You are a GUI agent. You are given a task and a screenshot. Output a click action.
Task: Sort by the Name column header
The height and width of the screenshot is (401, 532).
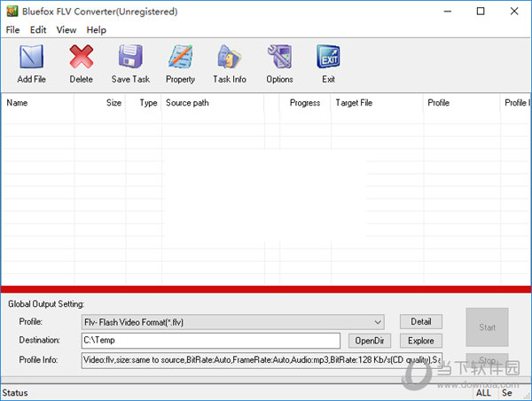tap(37, 103)
